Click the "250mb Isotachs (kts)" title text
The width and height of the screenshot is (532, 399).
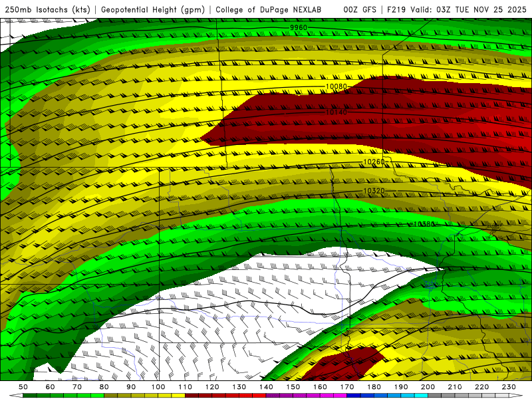[x=48, y=9]
